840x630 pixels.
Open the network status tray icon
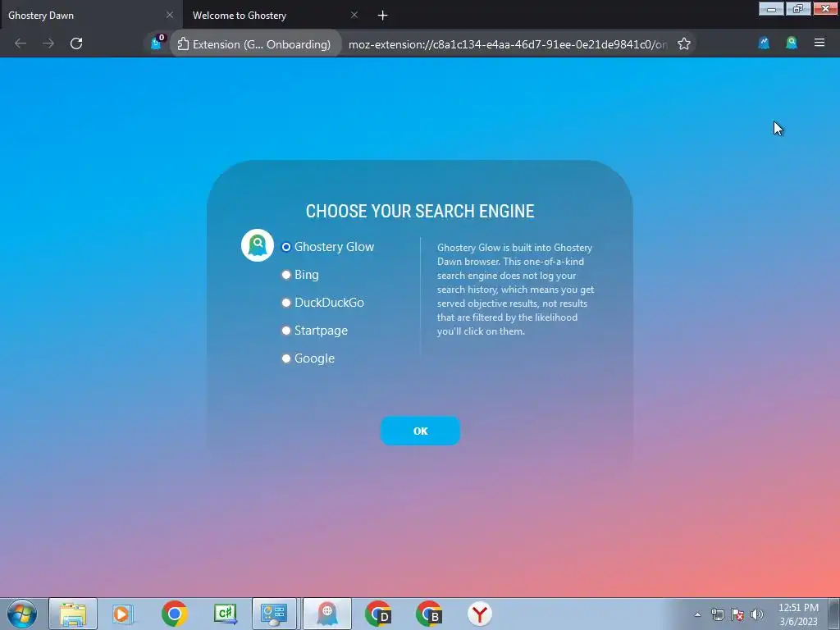(x=717, y=614)
